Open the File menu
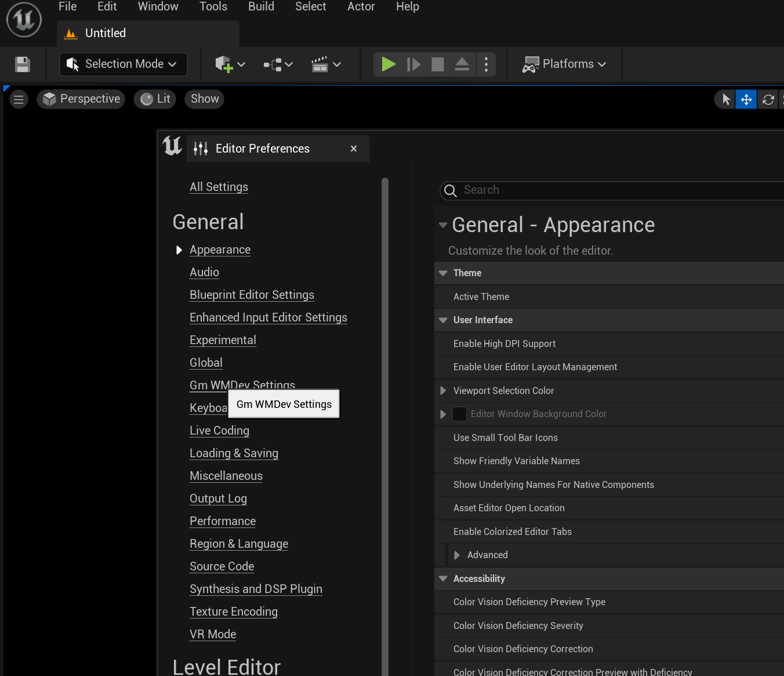Image resolution: width=784 pixels, height=676 pixels. click(68, 7)
